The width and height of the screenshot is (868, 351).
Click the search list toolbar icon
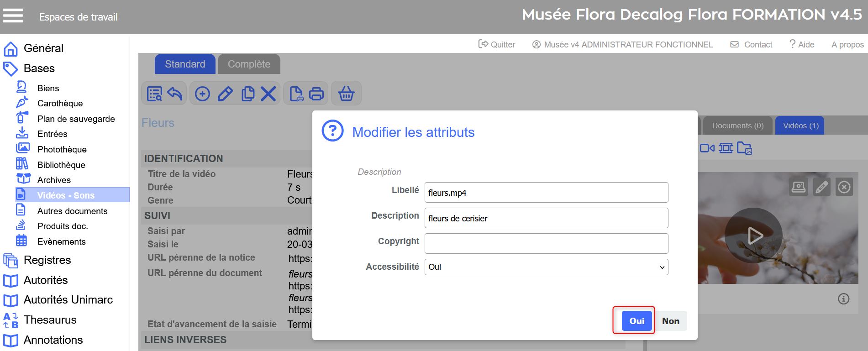(154, 94)
